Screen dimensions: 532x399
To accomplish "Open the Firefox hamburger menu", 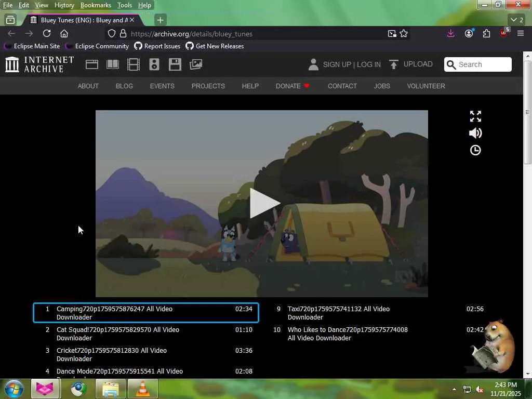I will (521, 34).
